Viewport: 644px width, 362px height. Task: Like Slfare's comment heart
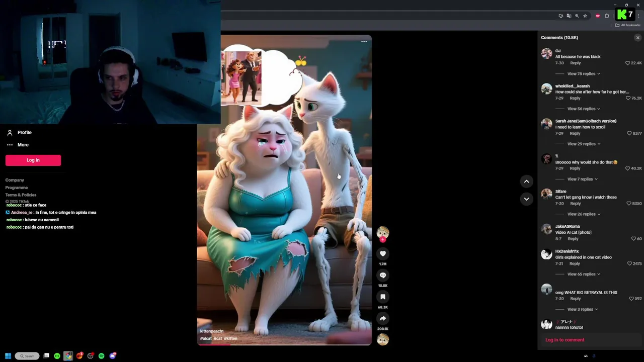629,204
